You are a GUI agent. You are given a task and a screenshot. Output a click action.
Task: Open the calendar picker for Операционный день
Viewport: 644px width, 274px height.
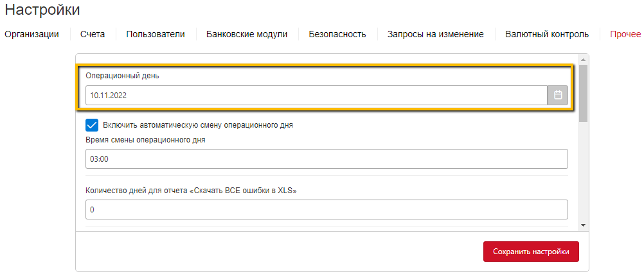click(x=558, y=95)
